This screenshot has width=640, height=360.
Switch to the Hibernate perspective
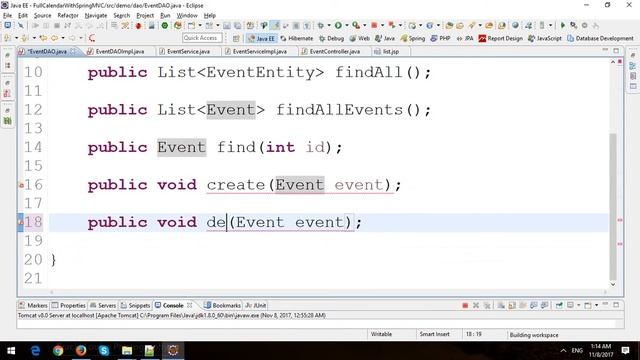[297, 38]
